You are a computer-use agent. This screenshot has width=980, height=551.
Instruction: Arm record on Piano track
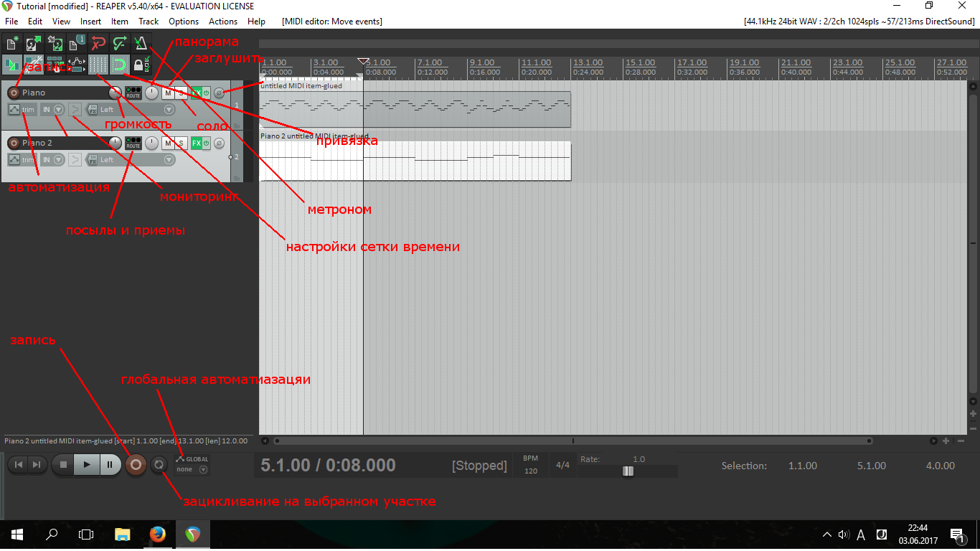[14, 93]
